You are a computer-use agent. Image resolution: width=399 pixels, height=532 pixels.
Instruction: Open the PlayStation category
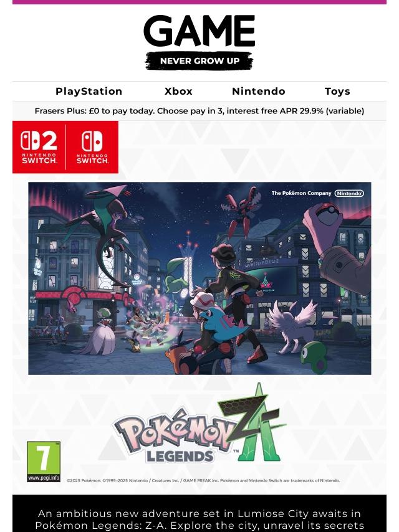[89, 92]
